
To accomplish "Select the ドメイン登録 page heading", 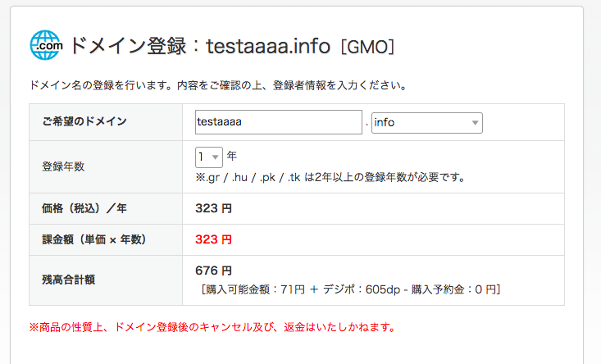I will coord(231,46).
